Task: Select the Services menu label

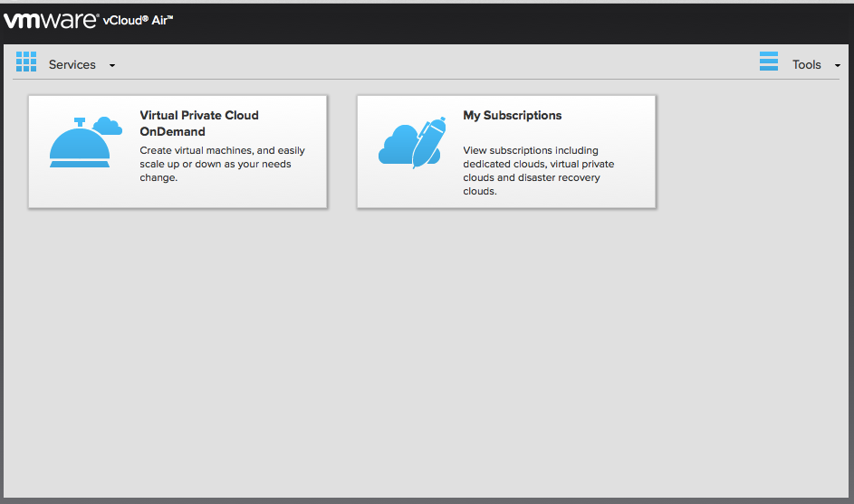Action: click(x=72, y=65)
